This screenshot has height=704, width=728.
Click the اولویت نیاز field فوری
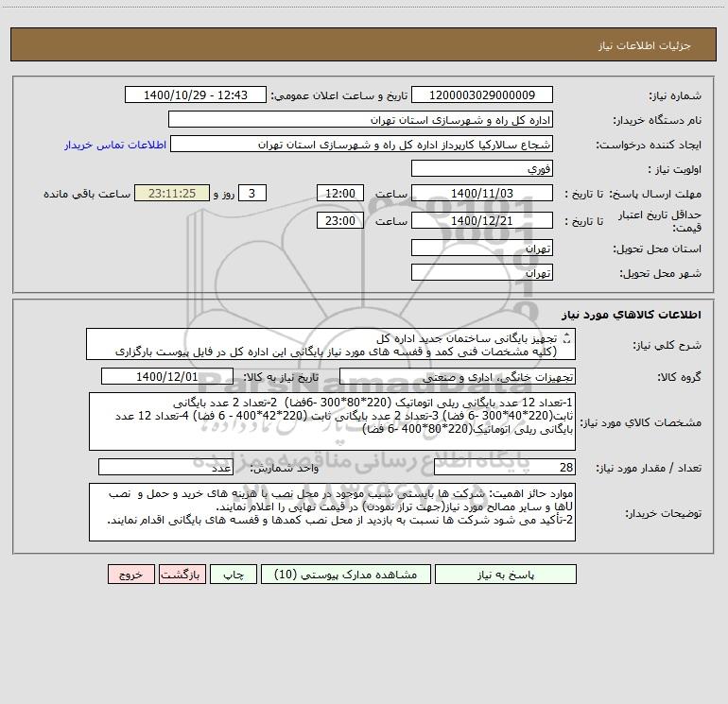(482, 168)
